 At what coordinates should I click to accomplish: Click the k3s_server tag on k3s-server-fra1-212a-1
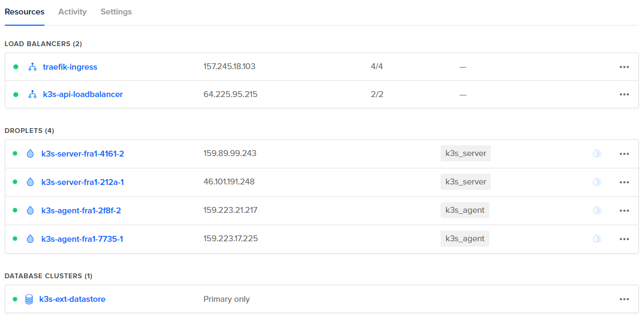point(466,182)
